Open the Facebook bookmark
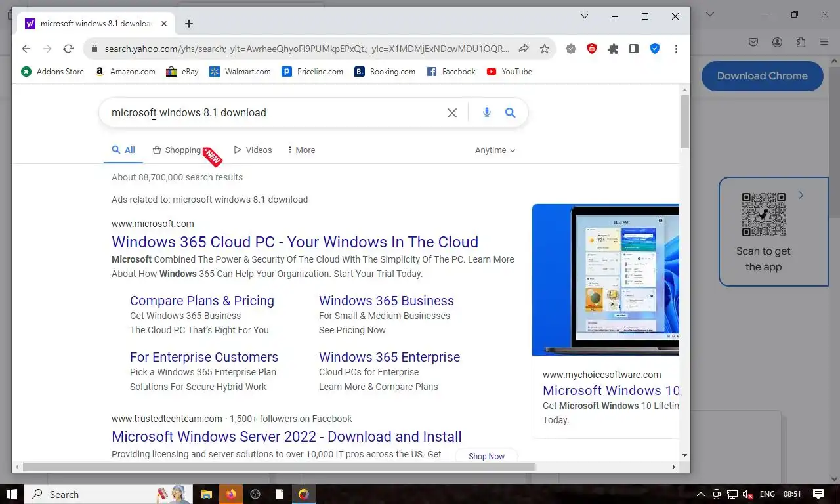This screenshot has width=840, height=504. coord(451,72)
